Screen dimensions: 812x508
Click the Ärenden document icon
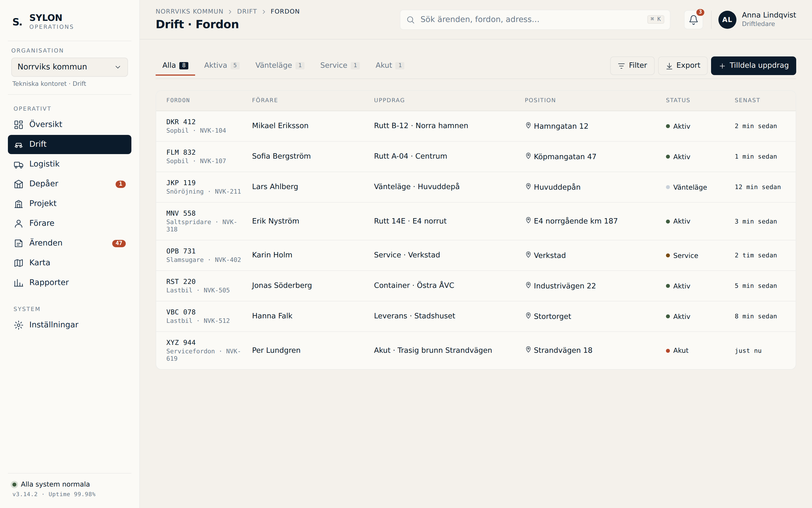click(x=18, y=243)
